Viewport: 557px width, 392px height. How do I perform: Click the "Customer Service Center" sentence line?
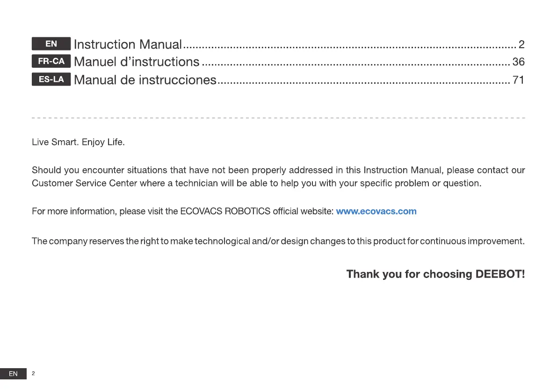click(x=256, y=183)
